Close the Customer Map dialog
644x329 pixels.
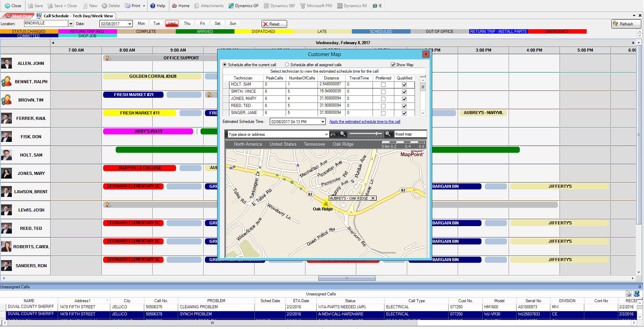click(426, 54)
